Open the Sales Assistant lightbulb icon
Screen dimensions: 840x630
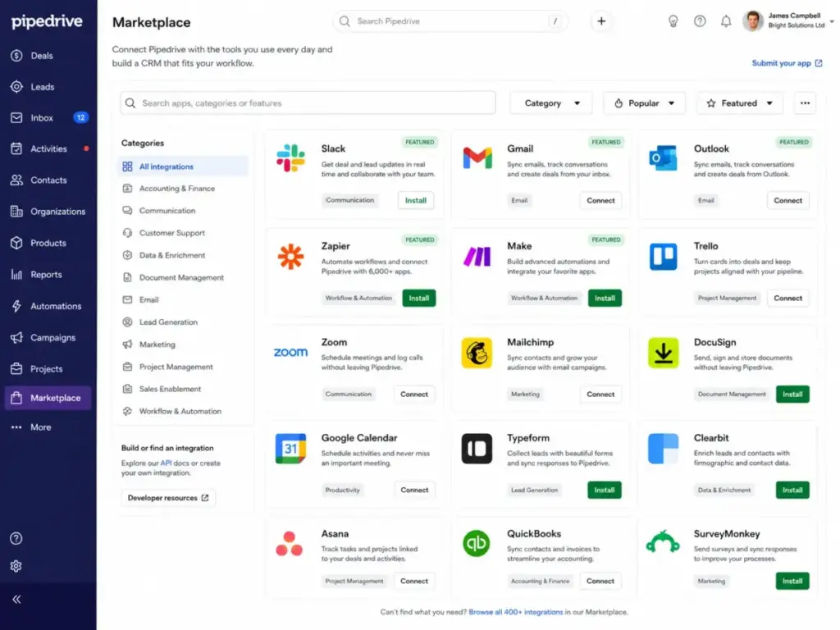[x=673, y=21]
